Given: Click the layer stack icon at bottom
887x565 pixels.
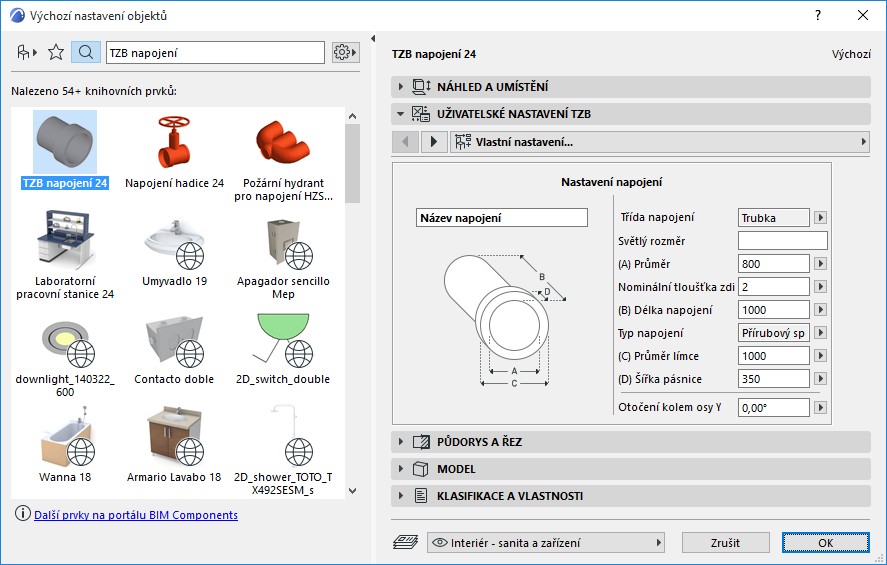Looking at the screenshot, I should click(x=405, y=542).
